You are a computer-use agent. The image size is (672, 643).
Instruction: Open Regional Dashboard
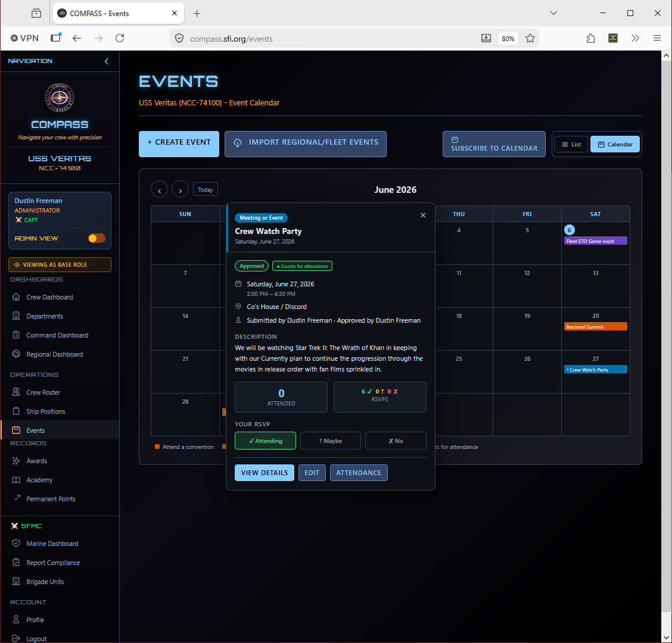[54, 354]
